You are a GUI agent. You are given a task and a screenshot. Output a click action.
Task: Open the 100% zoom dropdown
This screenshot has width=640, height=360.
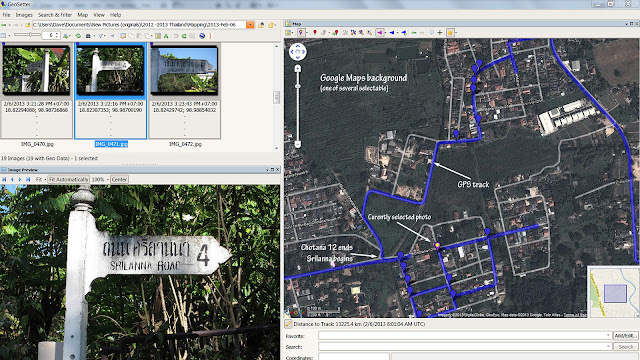coord(100,179)
